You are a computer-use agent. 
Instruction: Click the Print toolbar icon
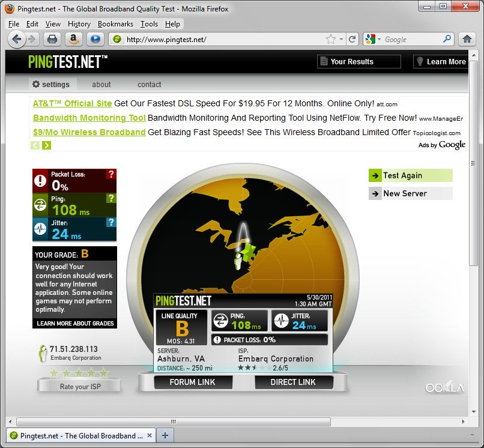coord(52,39)
